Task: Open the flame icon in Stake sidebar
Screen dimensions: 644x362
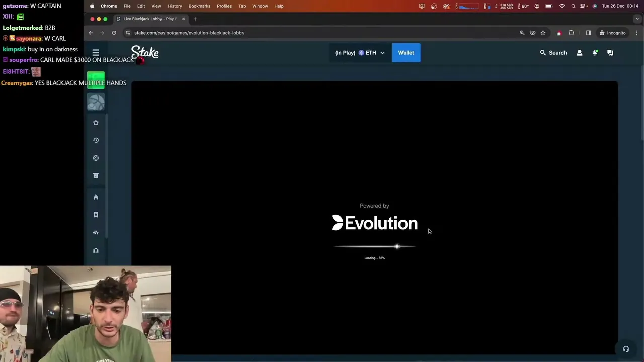Action: pyautogui.click(x=96, y=197)
